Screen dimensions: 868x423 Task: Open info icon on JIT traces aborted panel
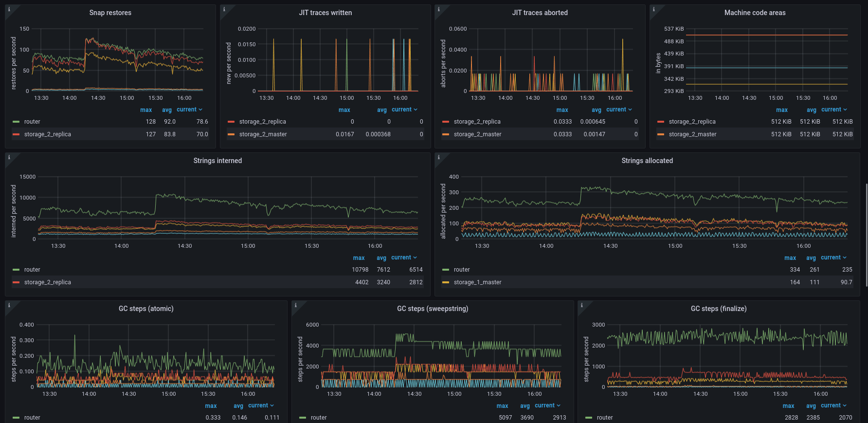pyautogui.click(x=439, y=9)
